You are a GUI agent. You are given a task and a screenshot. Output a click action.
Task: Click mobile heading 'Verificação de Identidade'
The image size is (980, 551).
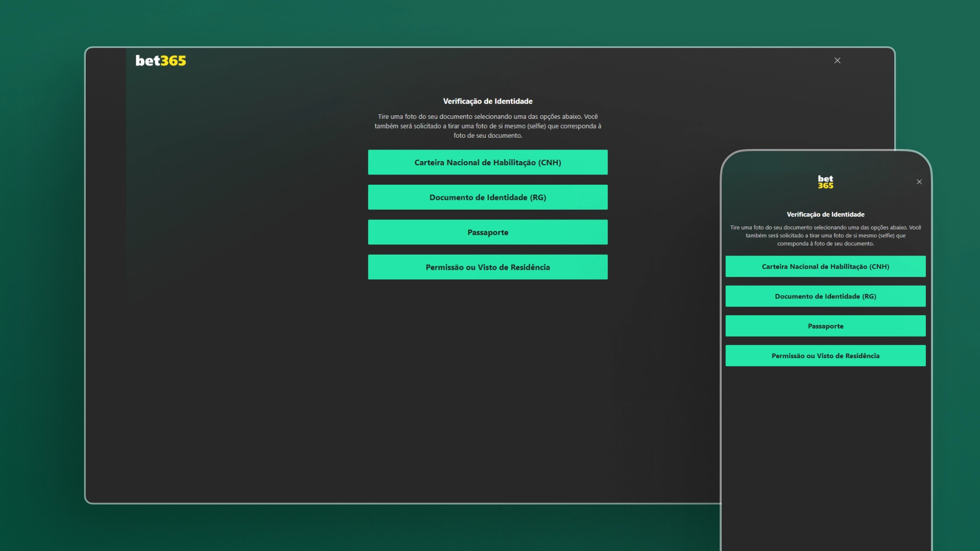825,214
